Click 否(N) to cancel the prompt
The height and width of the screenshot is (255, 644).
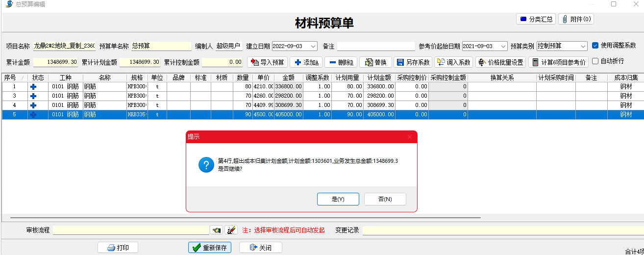click(385, 199)
